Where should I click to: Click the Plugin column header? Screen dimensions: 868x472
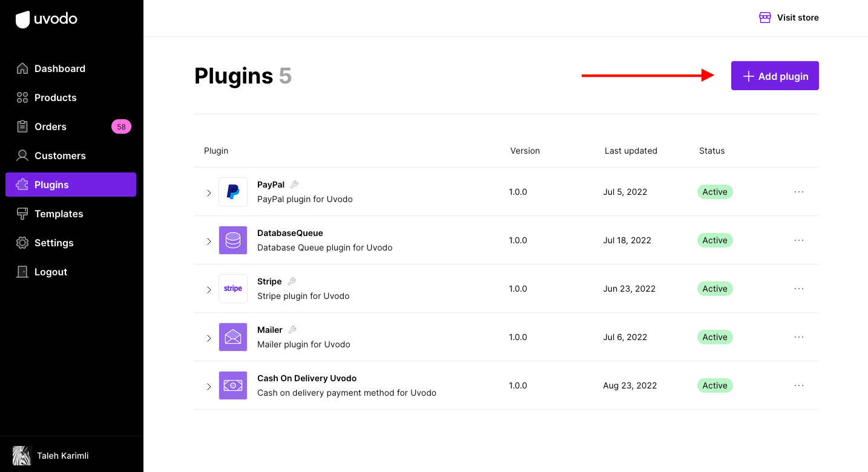pyautogui.click(x=216, y=151)
